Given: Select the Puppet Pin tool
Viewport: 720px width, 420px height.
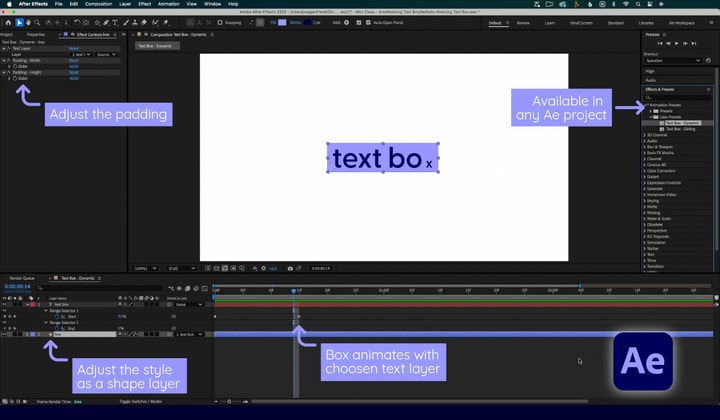Looking at the screenshot, I should [x=166, y=22].
